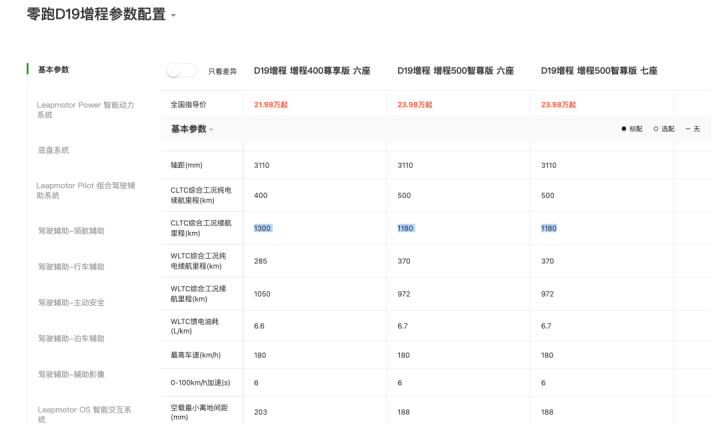720x424 pixels.
Task: Click 180 top speed in 增程400尊享版 column
Action: tap(260, 355)
